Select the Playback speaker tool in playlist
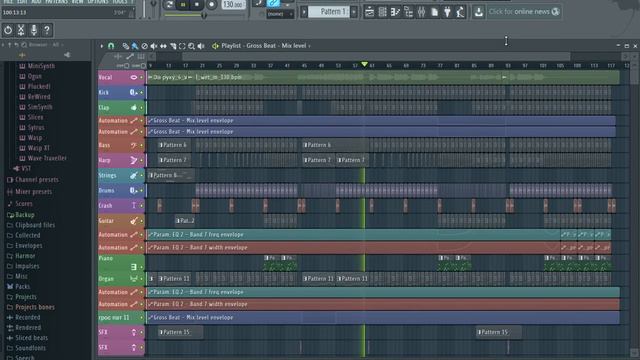This screenshot has height=360, width=640. coord(201,46)
